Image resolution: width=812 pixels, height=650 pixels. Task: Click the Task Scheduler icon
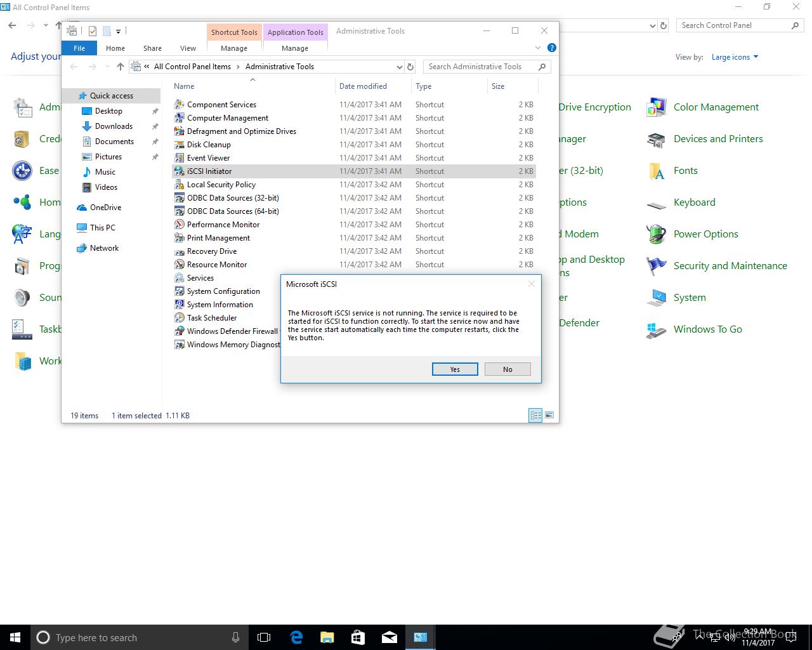[180, 318]
